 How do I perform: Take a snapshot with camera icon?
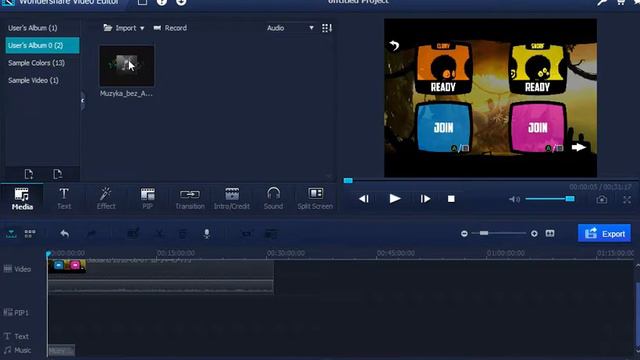coord(602,199)
